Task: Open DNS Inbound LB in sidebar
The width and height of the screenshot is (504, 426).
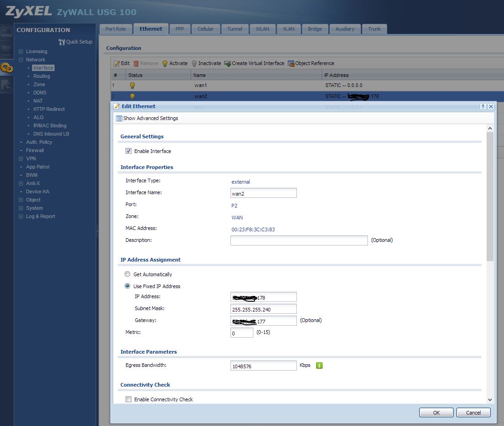Action: click(x=51, y=134)
